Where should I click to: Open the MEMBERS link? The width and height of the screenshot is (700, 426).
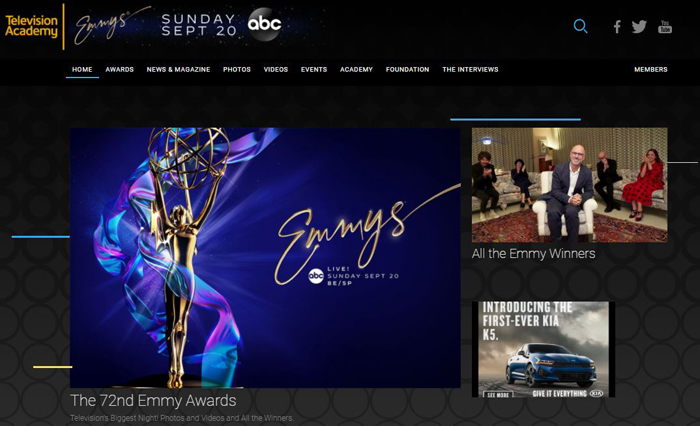(x=651, y=70)
